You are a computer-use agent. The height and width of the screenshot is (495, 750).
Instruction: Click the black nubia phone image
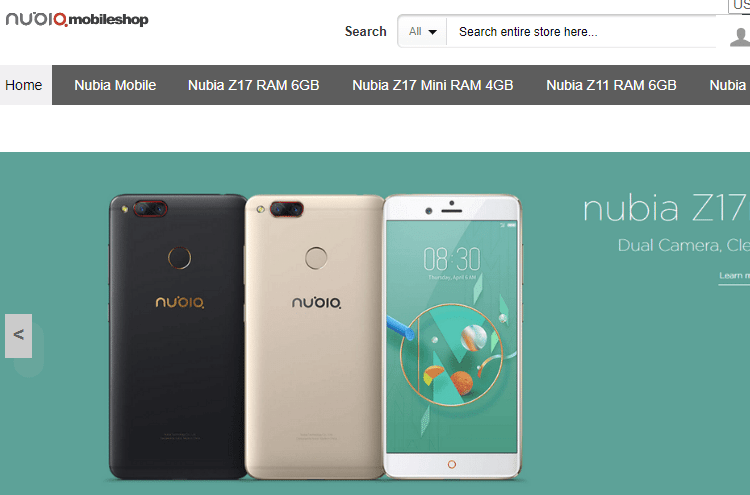(x=177, y=336)
